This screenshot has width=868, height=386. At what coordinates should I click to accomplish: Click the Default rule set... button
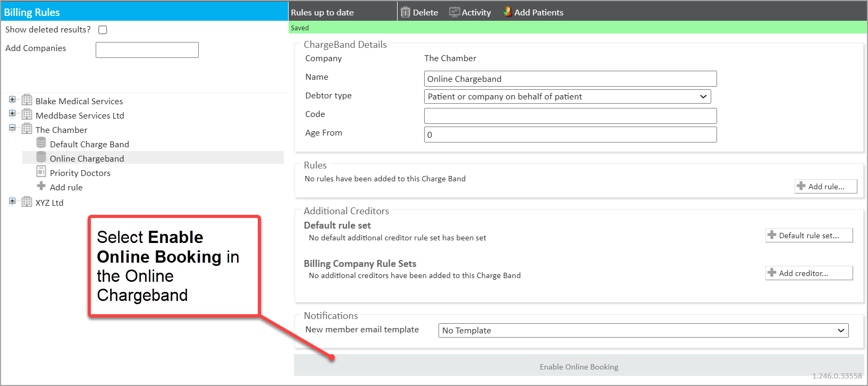tap(808, 236)
